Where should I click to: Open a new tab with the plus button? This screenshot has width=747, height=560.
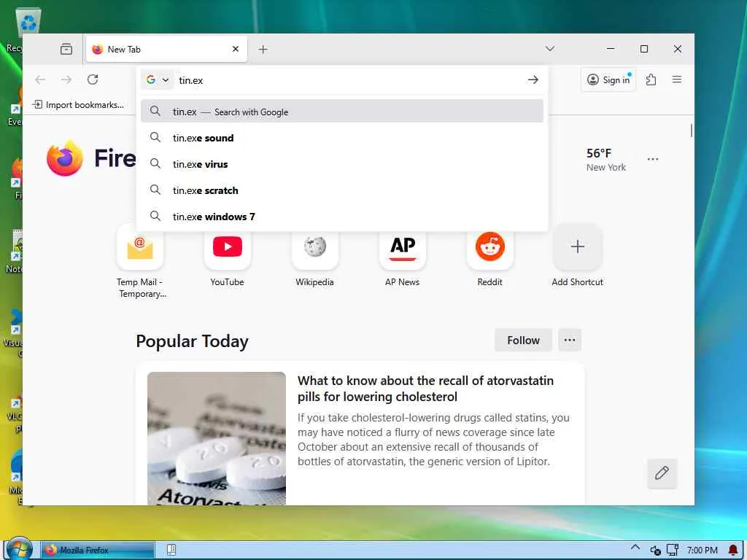(263, 49)
